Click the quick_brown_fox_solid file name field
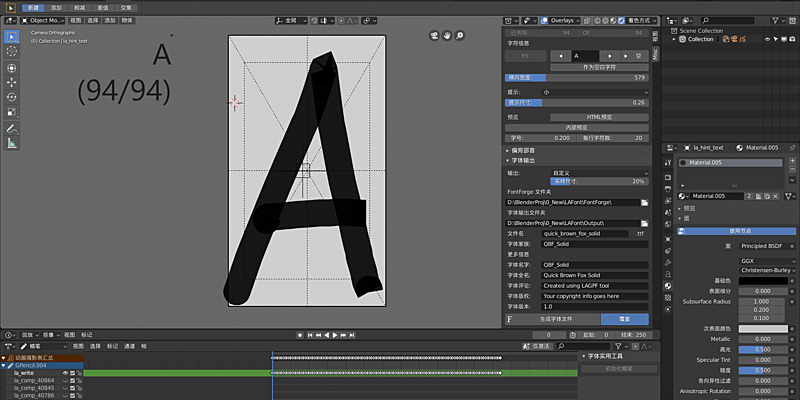Screen dimensions: 800x400 (x=585, y=233)
